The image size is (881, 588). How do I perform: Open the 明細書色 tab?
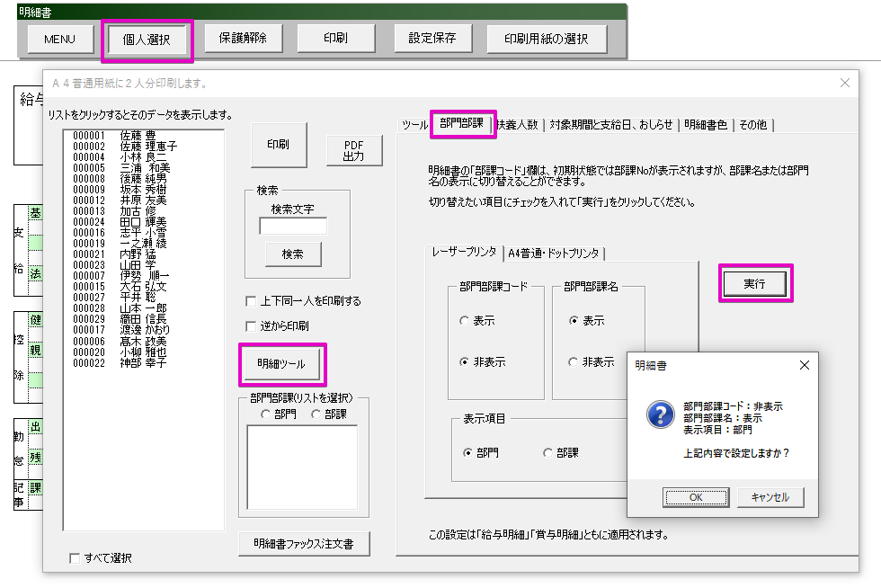click(x=707, y=125)
